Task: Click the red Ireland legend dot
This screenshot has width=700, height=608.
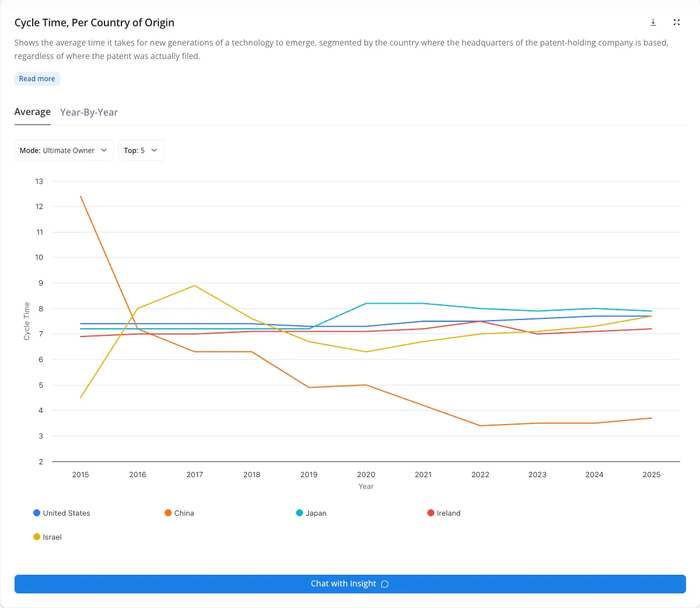Action: coord(431,513)
